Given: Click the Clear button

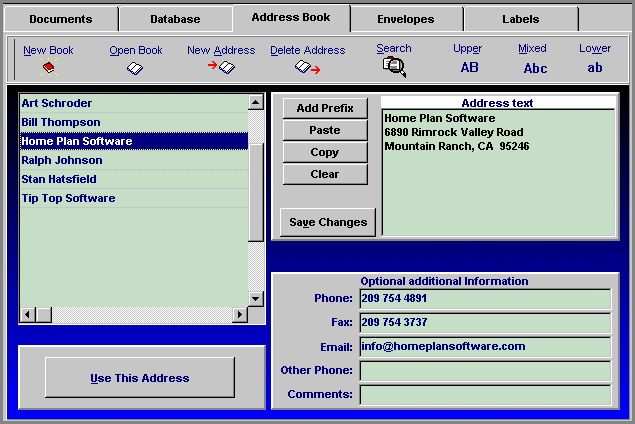Looking at the screenshot, I should (325, 174).
